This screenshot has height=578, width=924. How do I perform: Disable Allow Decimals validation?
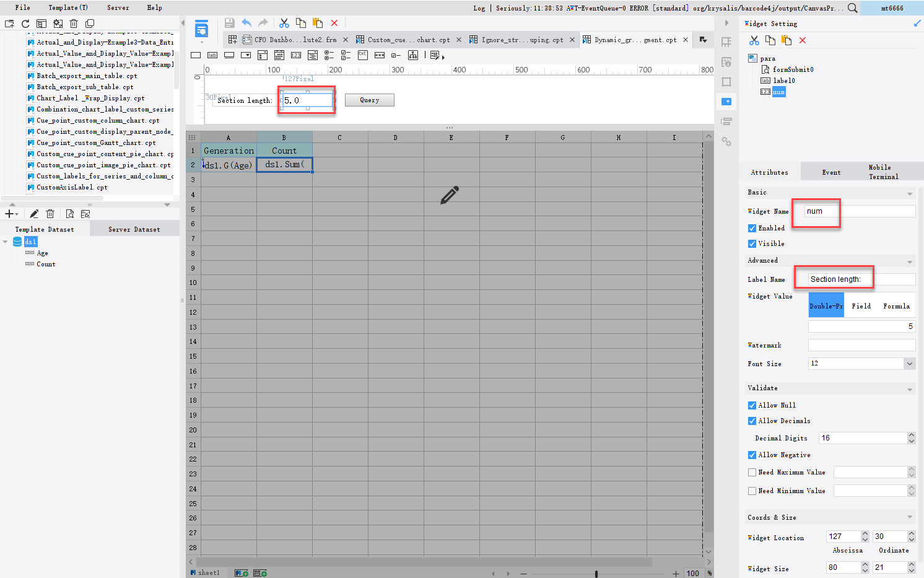pyautogui.click(x=751, y=421)
